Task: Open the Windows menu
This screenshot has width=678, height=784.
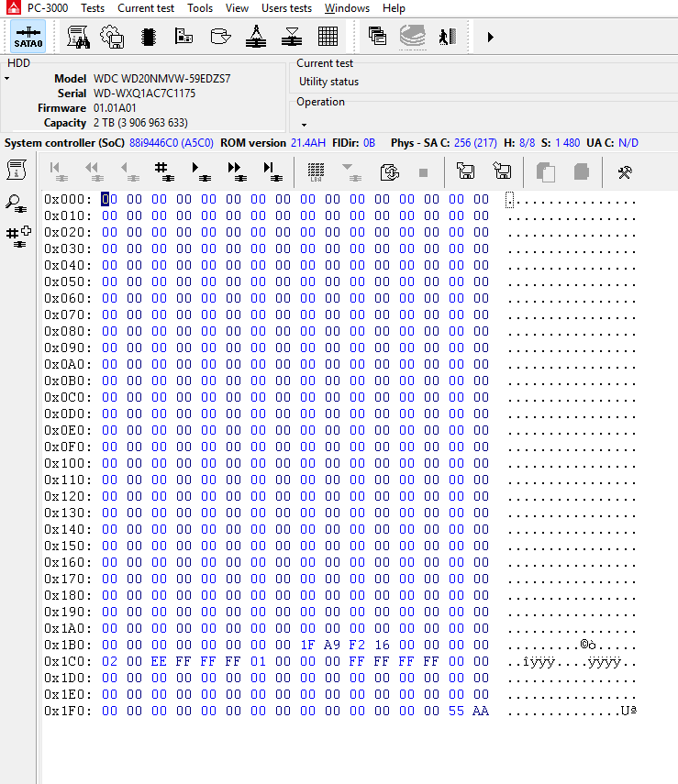Action: 347,8
